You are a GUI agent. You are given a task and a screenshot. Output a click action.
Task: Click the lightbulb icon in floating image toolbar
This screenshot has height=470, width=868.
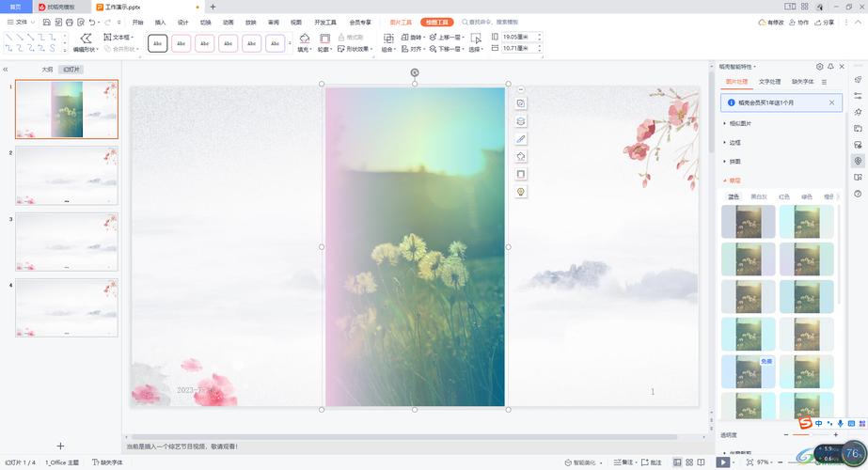521,192
